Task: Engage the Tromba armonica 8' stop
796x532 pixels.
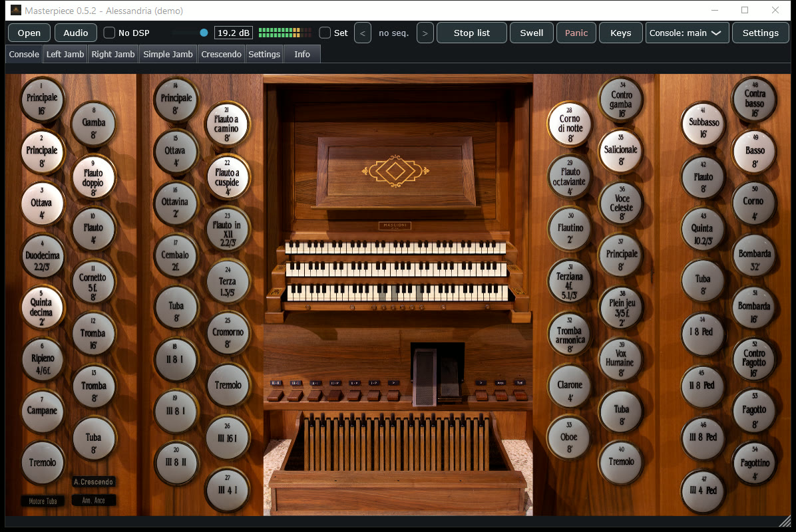Action: (570, 334)
